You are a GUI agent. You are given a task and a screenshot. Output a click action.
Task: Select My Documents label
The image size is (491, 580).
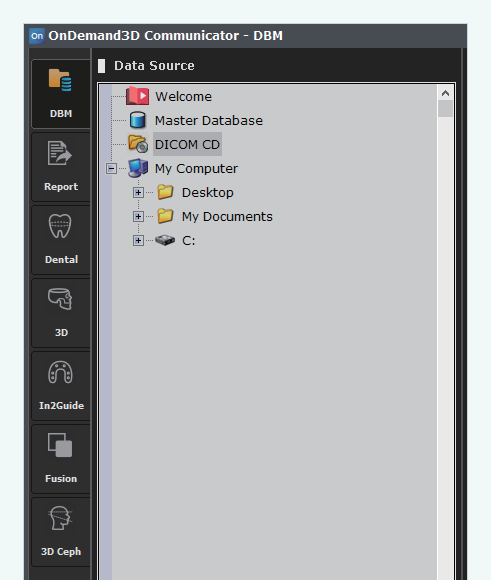click(227, 217)
